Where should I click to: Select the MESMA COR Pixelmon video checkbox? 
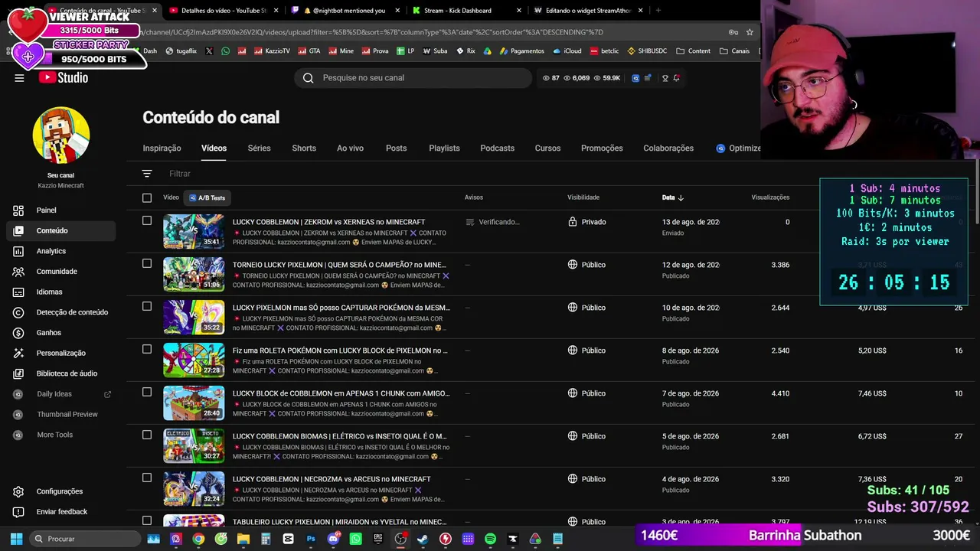[x=147, y=306]
